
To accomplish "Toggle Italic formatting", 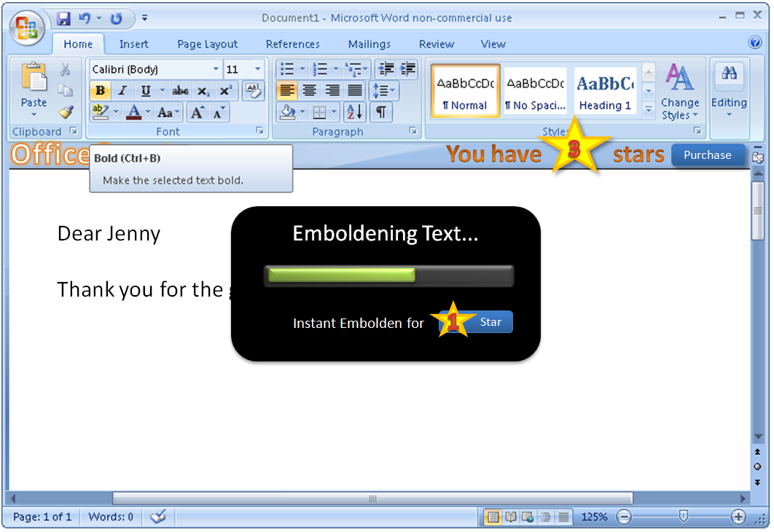I will (123, 91).
